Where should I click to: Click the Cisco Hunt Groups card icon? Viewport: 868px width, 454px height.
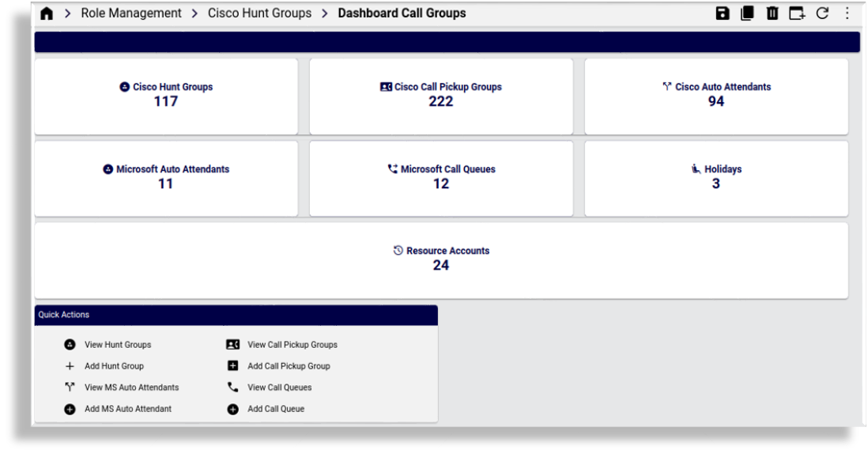(x=125, y=87)
